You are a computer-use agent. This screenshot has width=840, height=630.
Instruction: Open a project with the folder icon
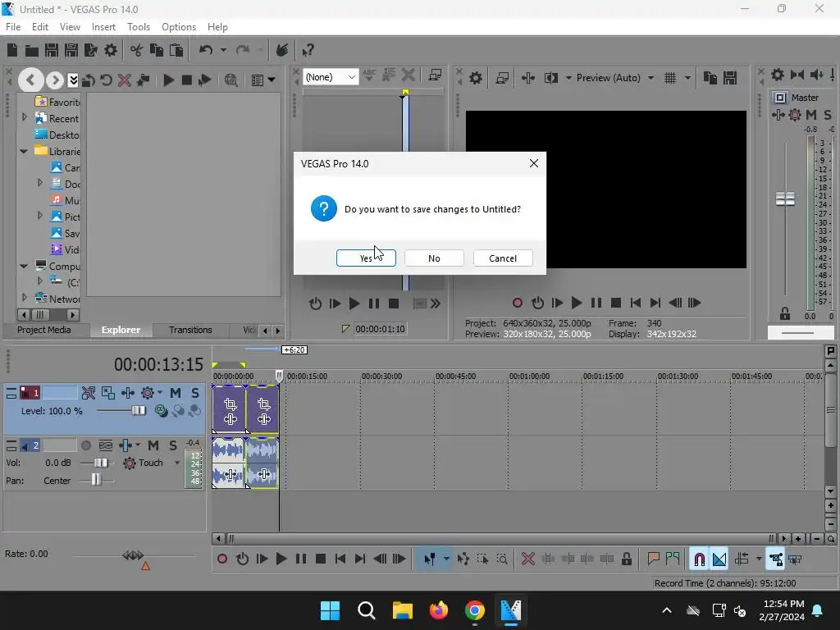tap(32, 50)
